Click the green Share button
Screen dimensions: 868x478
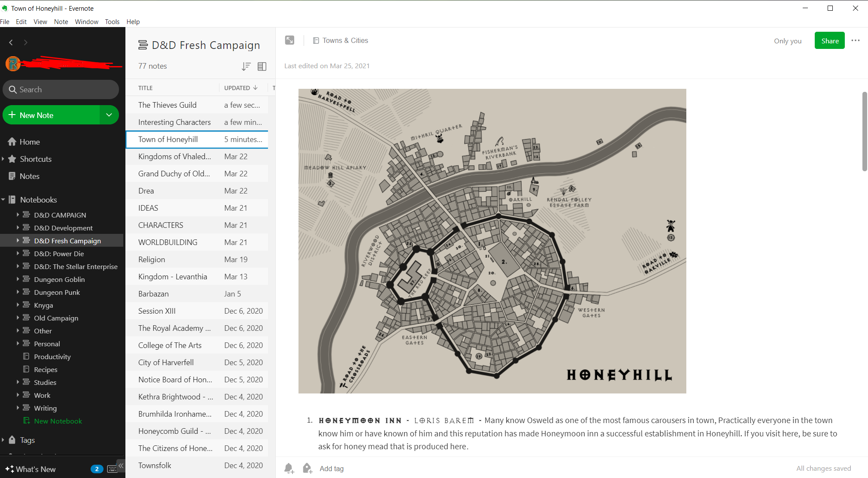829,41
